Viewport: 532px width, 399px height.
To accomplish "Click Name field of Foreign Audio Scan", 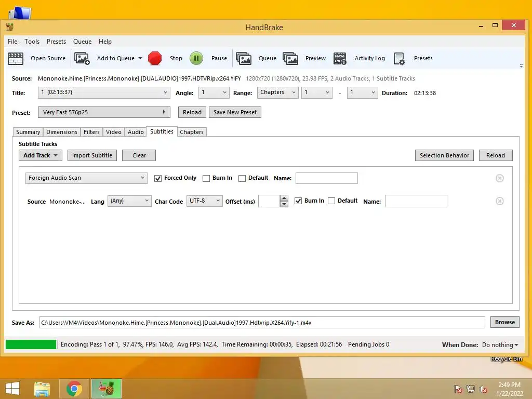I will pos(327,178).
